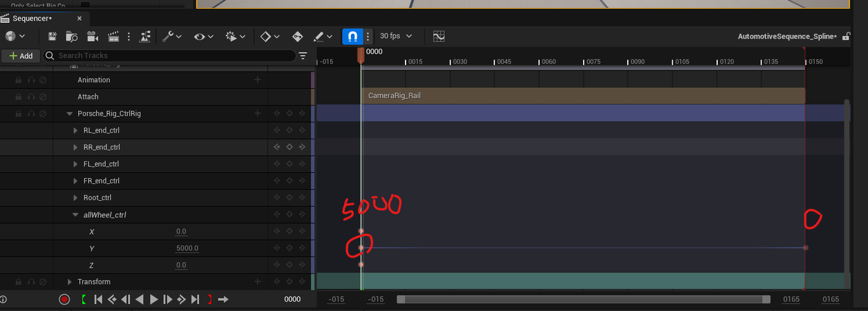Open the eye View Options dropdown
868x311 pixels.
[x=203, y=36]
